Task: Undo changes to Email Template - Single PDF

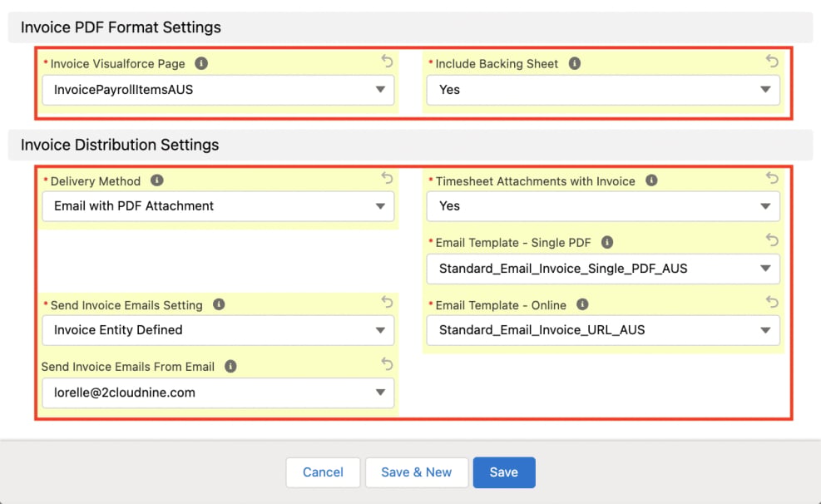Action: 772,240
